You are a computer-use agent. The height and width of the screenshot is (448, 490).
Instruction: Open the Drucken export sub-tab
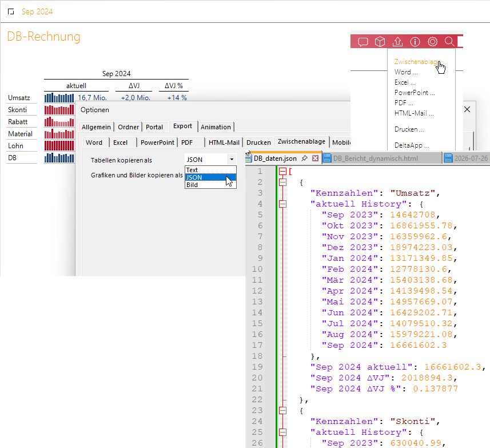[258, 142]
